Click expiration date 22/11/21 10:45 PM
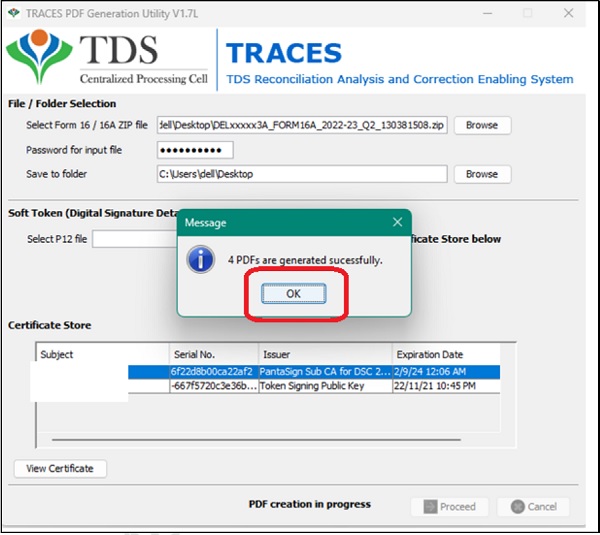 435,386
